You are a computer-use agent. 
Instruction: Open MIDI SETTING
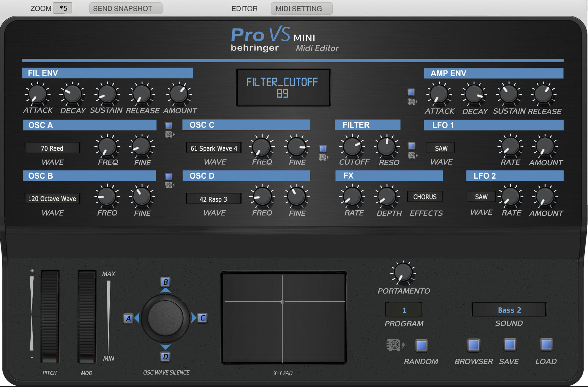(301, 8)
